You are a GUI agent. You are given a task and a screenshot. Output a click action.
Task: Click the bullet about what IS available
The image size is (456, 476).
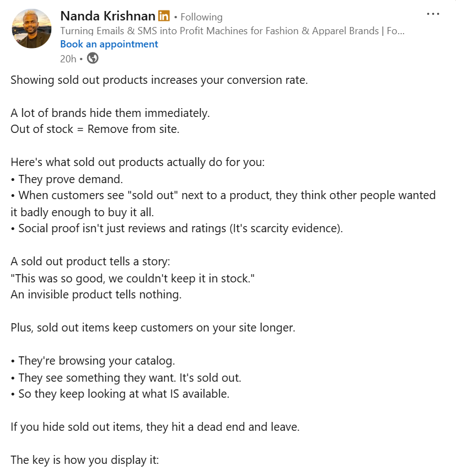120,394
